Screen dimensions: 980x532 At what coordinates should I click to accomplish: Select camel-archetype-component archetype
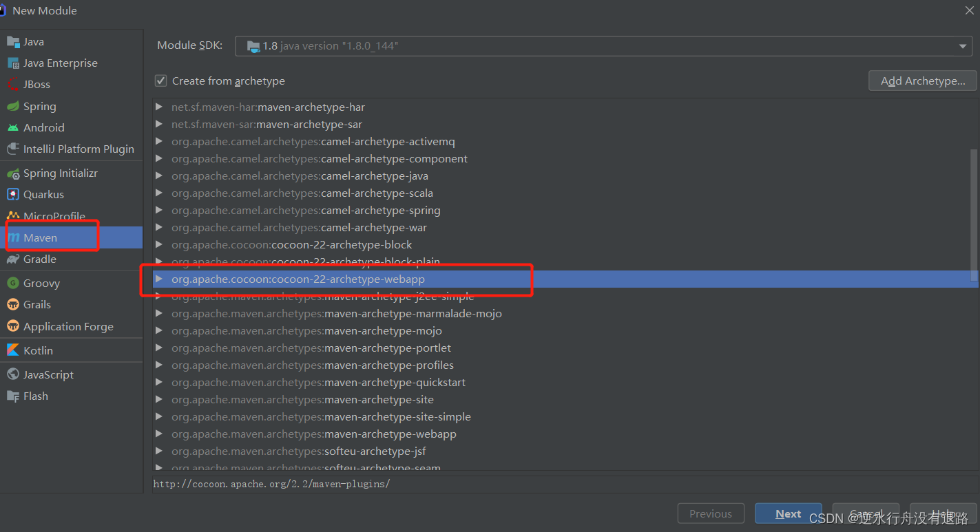(x=565, y=158)
